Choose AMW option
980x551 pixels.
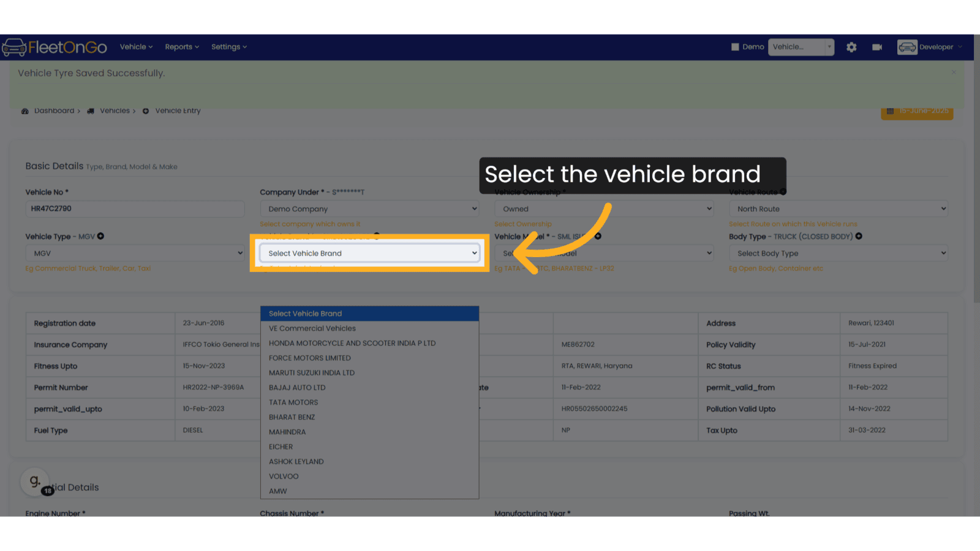370,491
